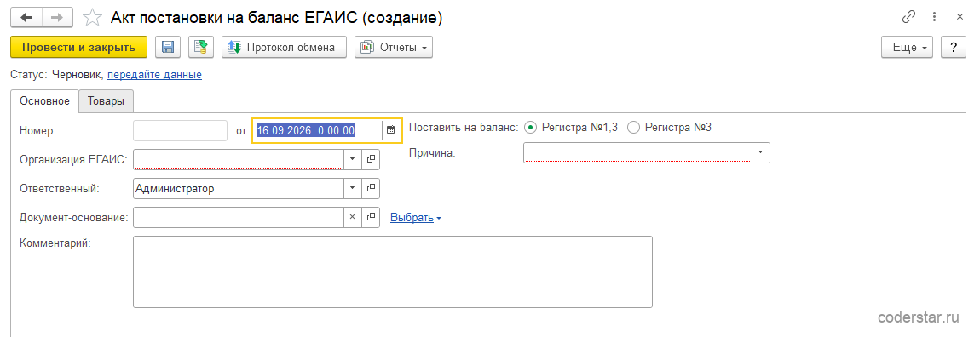Screen dimensions: 980x337
Task: Select Регистра №1,3 radio option
Action: tap(531, 128)
